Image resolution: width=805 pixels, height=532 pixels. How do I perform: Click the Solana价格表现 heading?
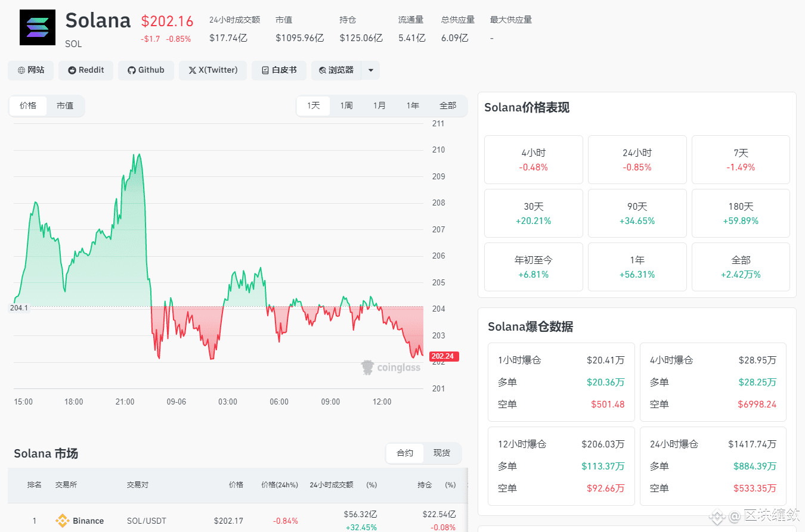(x=527, y=108)
